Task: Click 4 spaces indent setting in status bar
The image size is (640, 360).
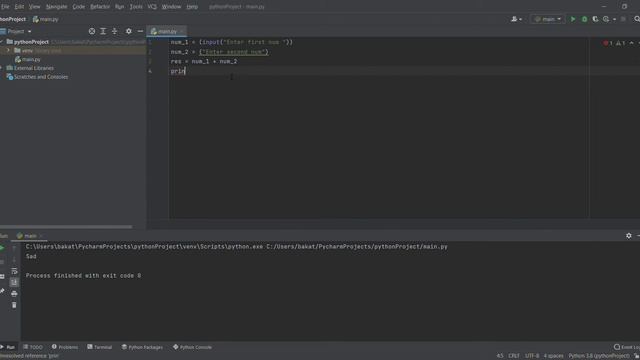Action: (x=553, y=356)
